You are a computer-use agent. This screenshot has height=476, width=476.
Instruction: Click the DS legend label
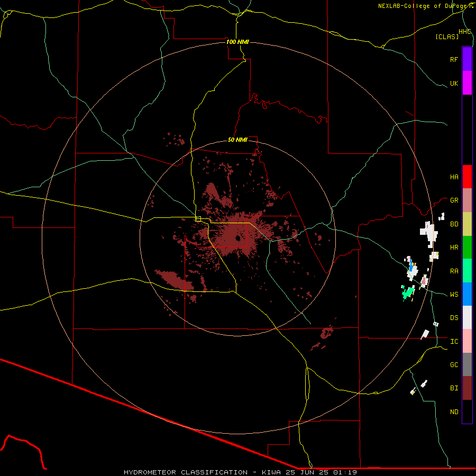(454, 318)
